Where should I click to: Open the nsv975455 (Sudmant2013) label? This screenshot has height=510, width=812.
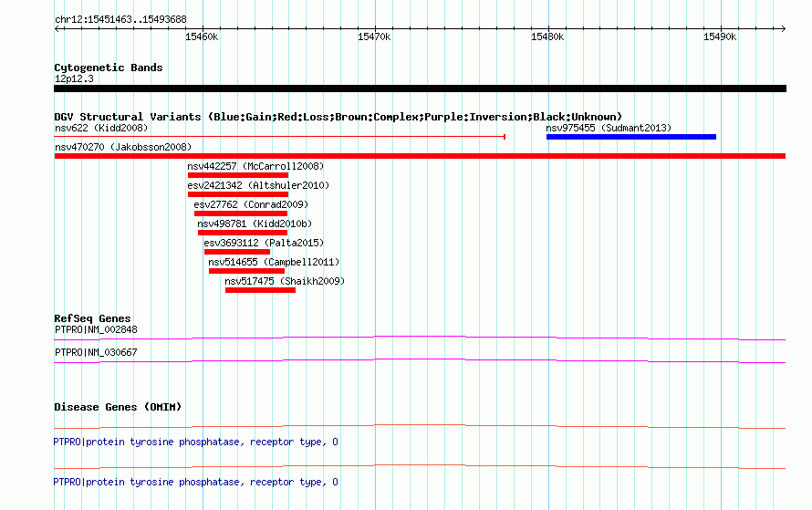tap(609, 128)
